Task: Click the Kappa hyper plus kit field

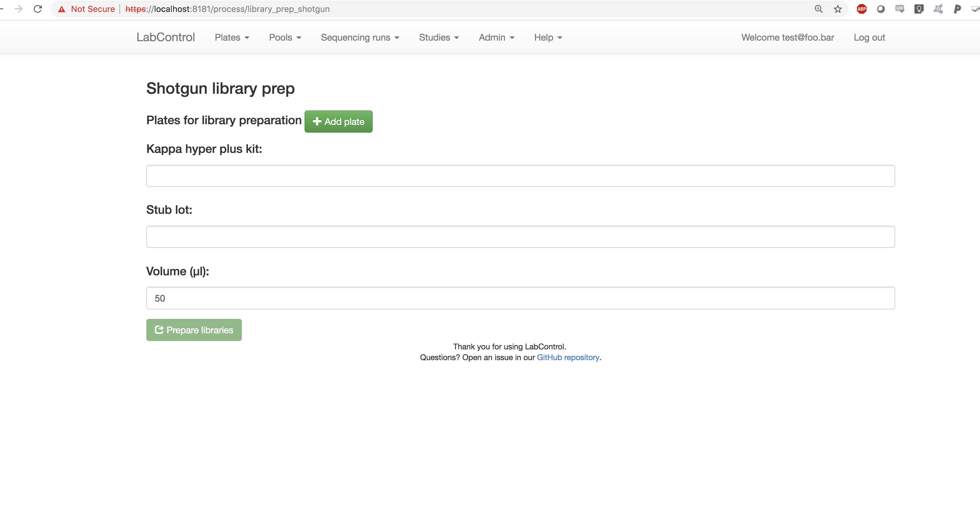Action: [520, 176]
